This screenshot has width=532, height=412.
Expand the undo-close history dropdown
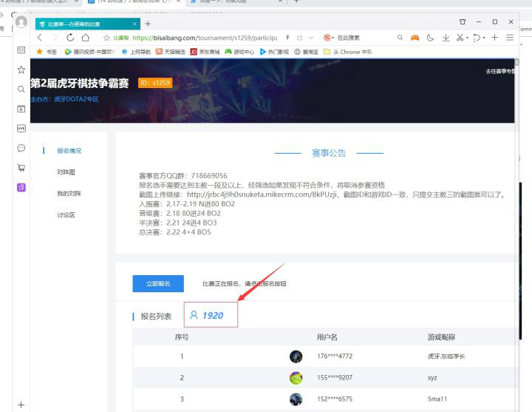[x=484, y=38]
